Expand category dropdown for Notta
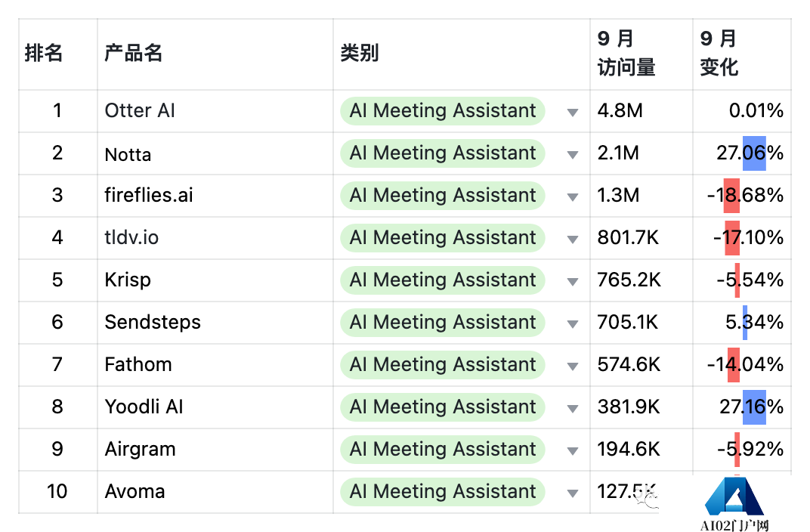Viewport: 810px width, 532px height. (x=572, y=154)
